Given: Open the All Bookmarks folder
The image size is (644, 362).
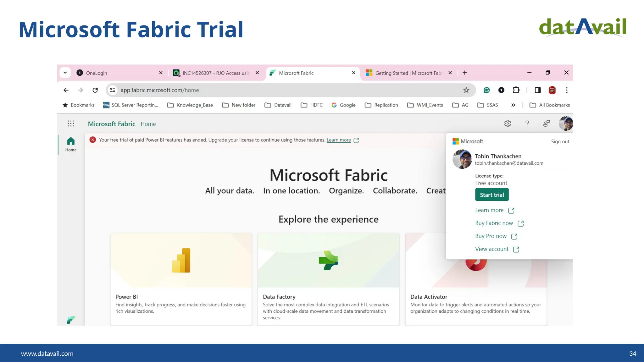Looking at the screenshot, I should (x=550, y=105).
